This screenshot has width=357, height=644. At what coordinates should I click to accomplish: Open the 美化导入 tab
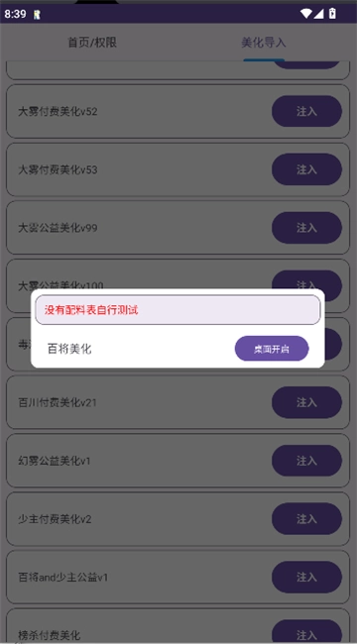pos(263,43)
